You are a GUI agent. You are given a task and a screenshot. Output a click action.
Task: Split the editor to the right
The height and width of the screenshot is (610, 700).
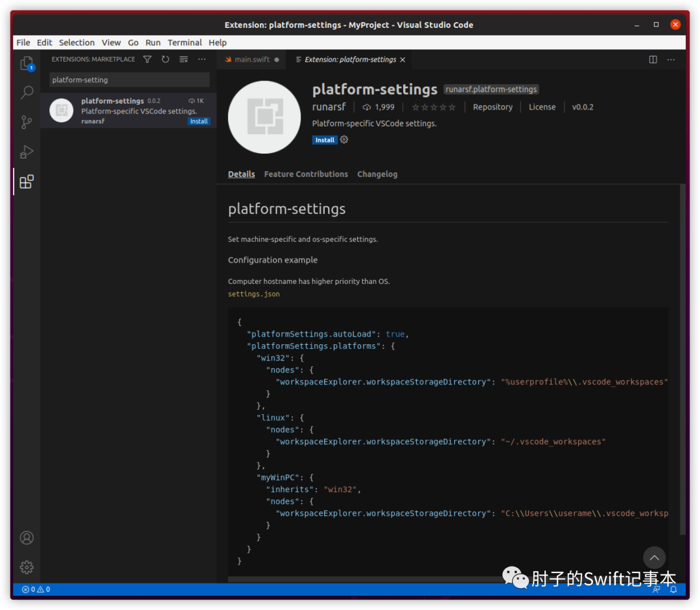[653, 60]
